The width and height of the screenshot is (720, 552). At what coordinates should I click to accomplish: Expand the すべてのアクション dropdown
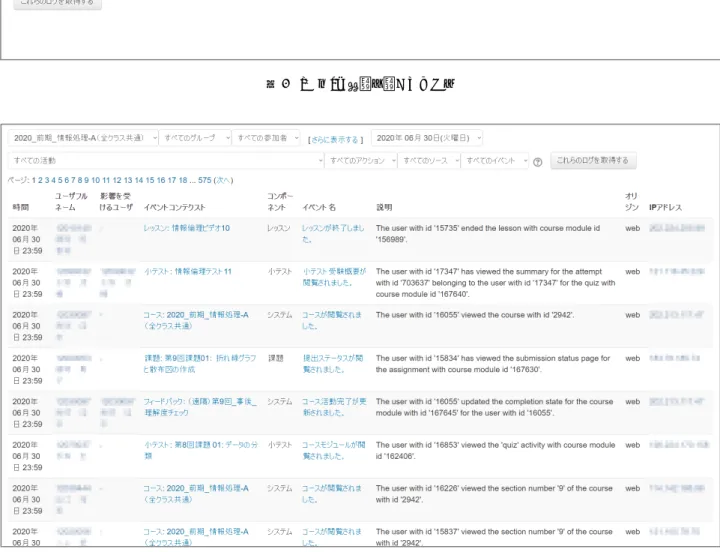point(360,161)
